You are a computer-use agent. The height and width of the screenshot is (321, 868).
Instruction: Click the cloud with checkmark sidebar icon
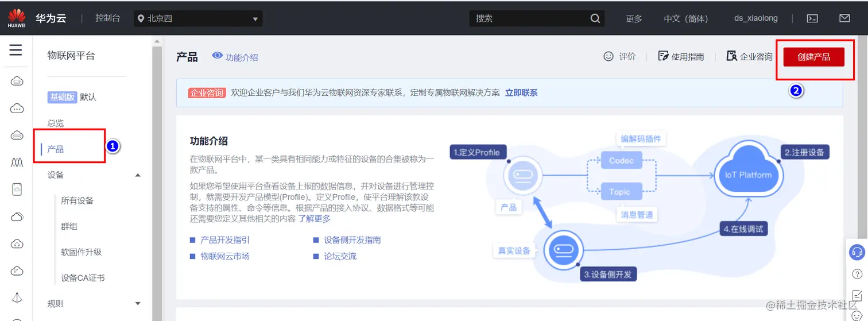pos(17,270)
